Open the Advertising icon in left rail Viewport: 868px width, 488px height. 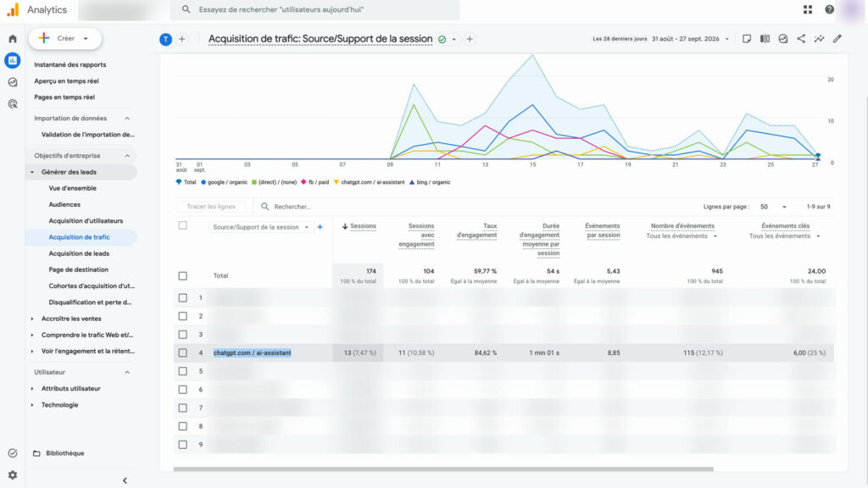click(12, 103)
